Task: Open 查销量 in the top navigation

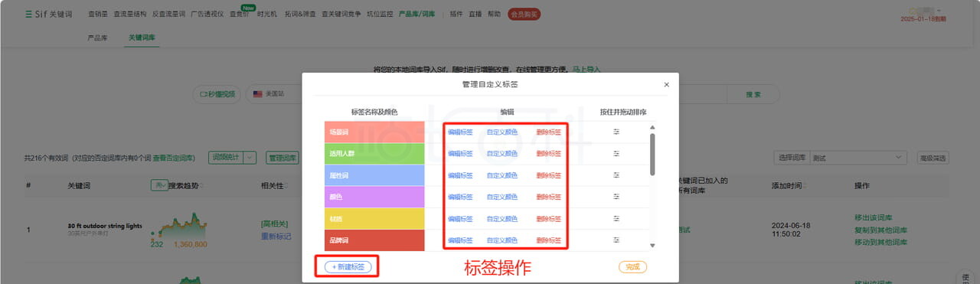Action: tap(97, 14)
